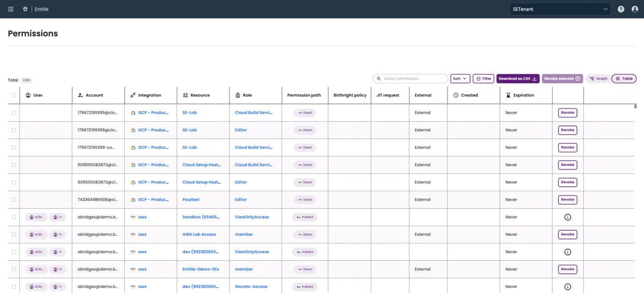Expand the SETenant tenant dropdown

pyautogui.click(x=560, y=9)
